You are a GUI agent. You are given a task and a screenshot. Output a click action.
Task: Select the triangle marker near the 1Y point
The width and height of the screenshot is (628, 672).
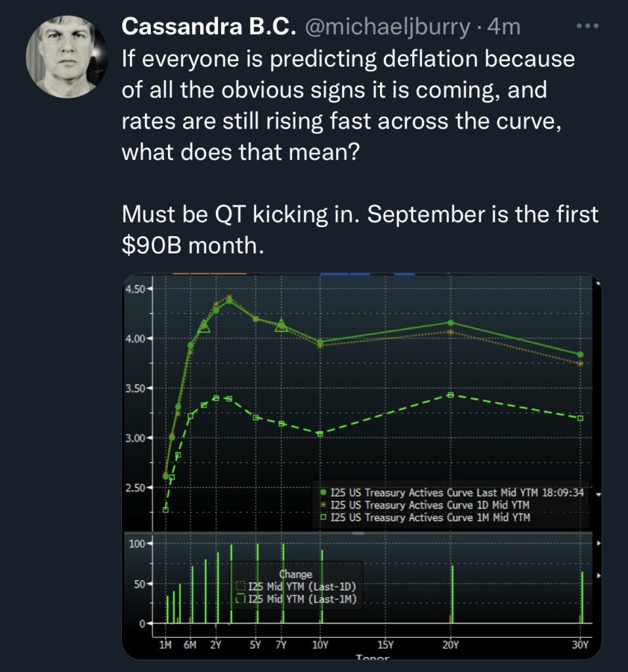[204, 325]
